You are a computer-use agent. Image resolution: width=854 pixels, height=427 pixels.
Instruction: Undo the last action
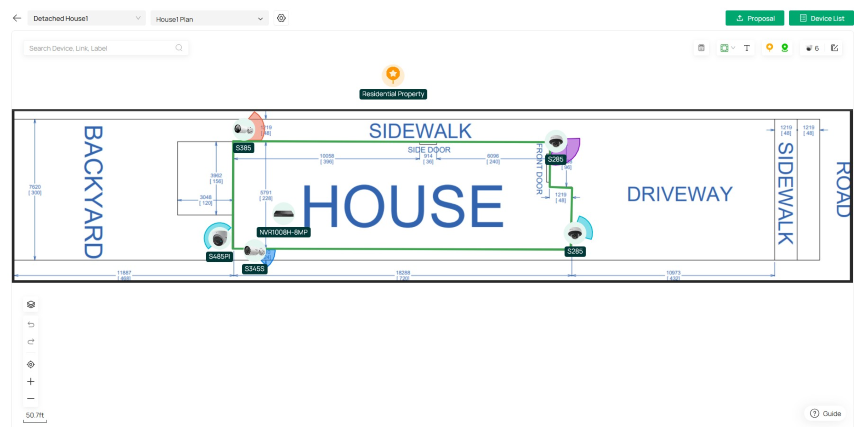[30, 325]
